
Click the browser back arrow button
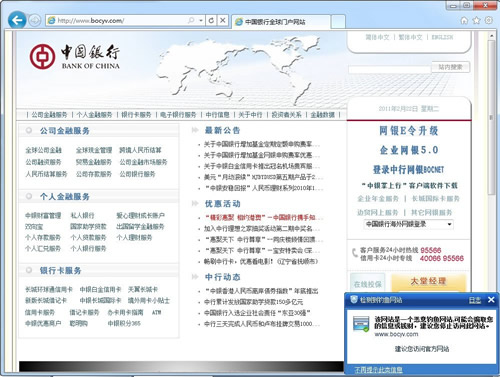17,20
